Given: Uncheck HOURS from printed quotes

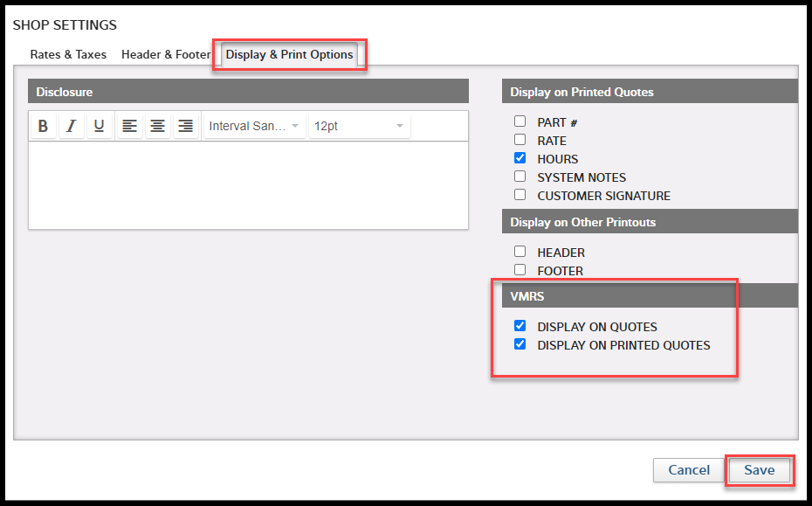Looking at the screenshot, I should pos(520,158).
